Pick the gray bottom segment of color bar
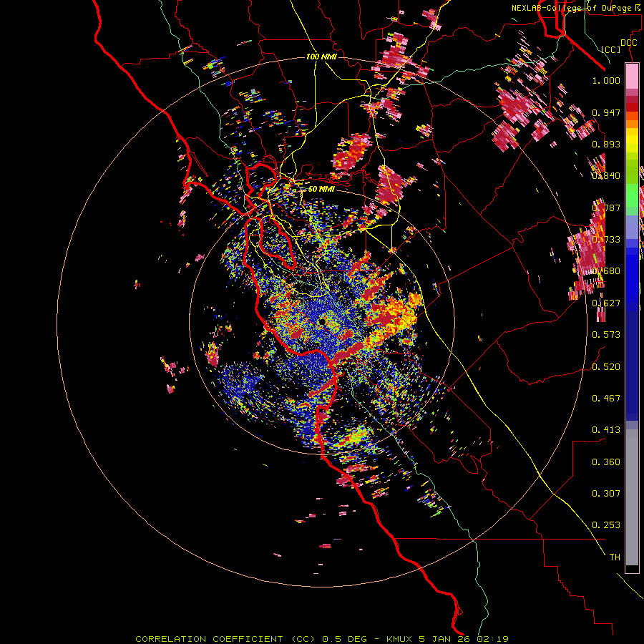Image resolution: width=644 pixels, height=644 pixels. [x=632, y=497]
